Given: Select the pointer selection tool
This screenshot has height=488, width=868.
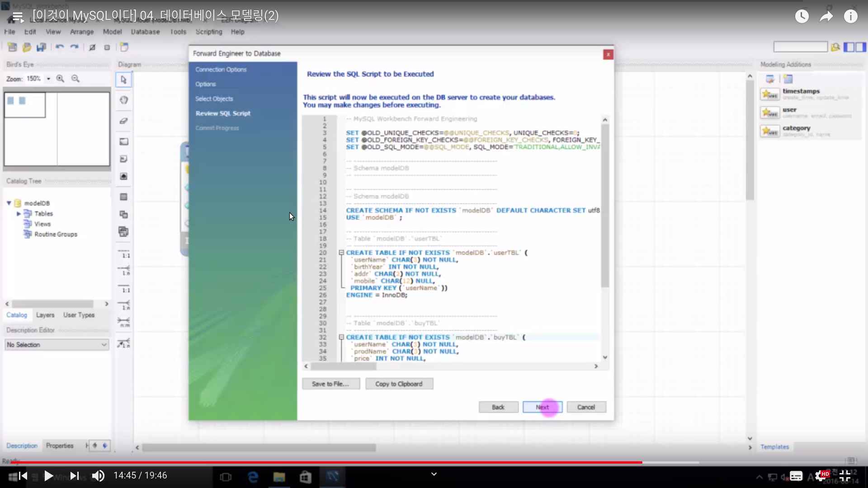Looking at the screenshot, I should pos(123,80).
